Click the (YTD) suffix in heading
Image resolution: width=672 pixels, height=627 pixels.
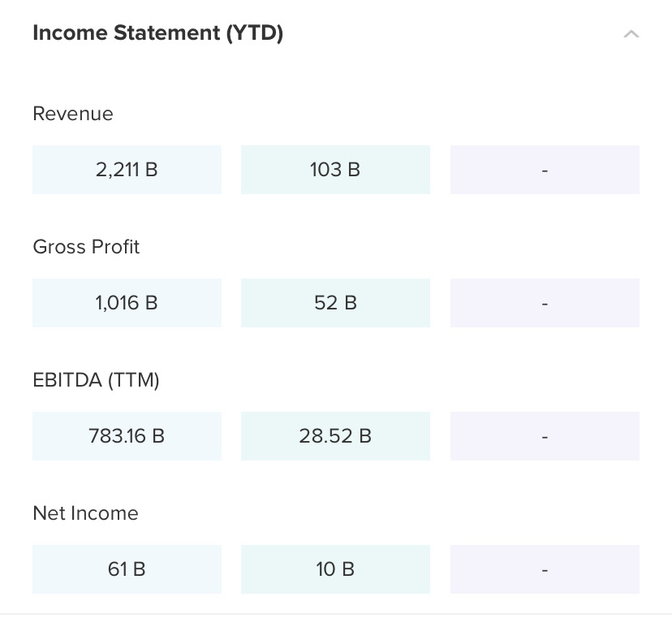click(254, 33)
